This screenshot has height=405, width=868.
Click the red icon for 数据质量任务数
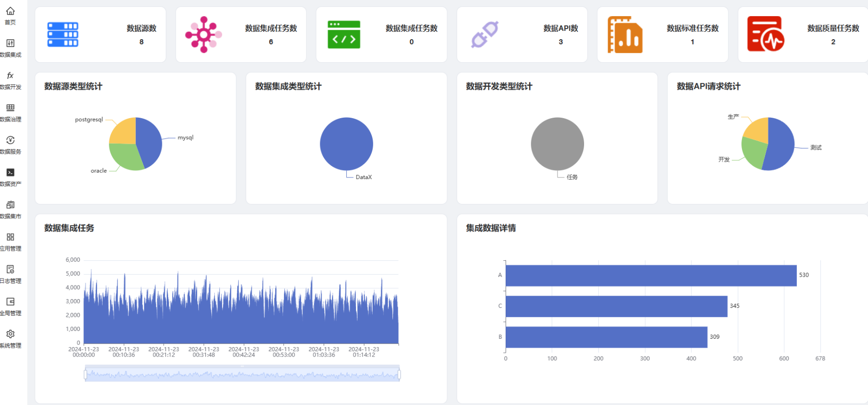coord(765,34)
